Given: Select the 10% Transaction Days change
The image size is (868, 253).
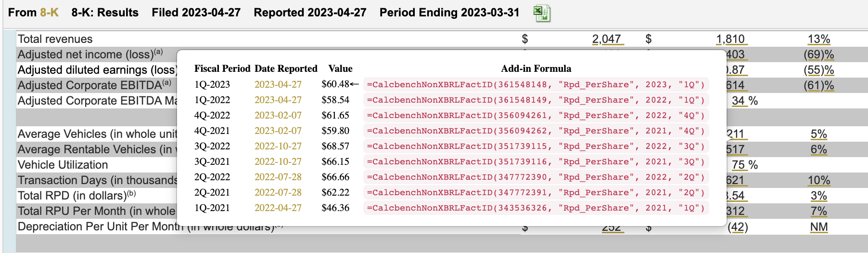Looking at the screenshot, I should coord(818,180).
